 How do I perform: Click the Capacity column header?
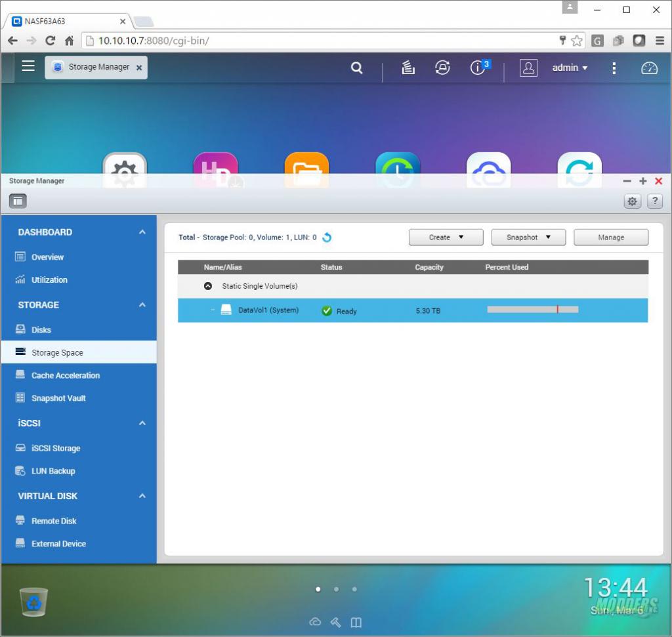coord(429,267)
